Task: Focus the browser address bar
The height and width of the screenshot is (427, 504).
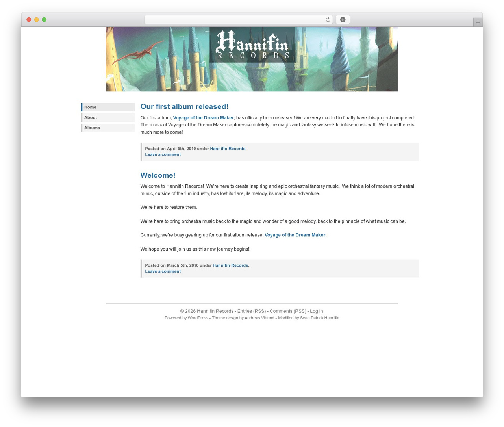Action: pos(238,20)
